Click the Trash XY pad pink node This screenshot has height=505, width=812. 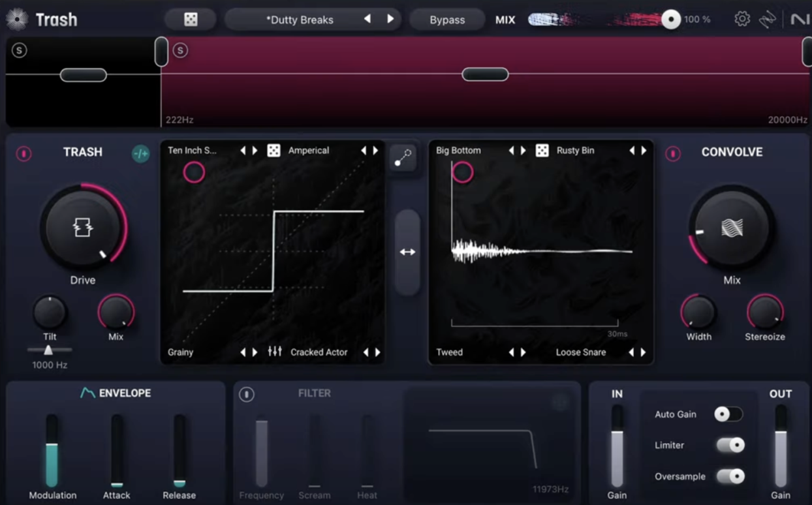click(x=194, y=172)
